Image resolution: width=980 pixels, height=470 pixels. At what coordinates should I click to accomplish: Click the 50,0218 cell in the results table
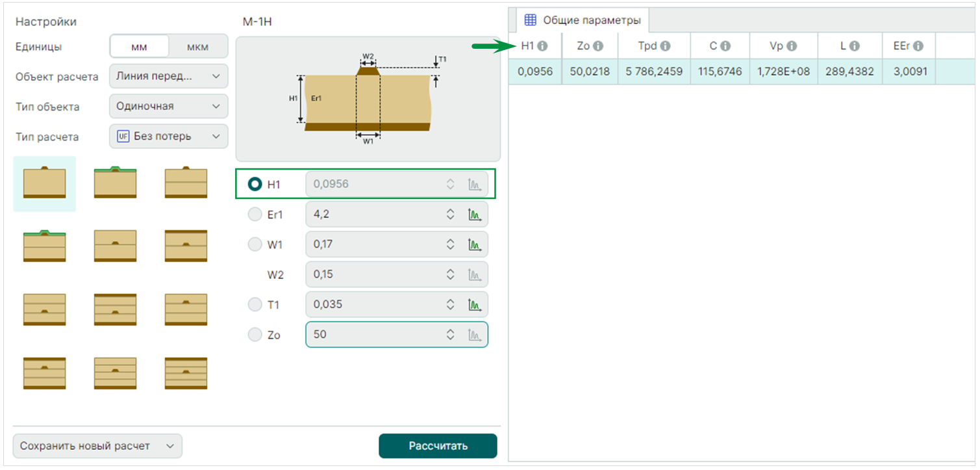tap(590, 72)
